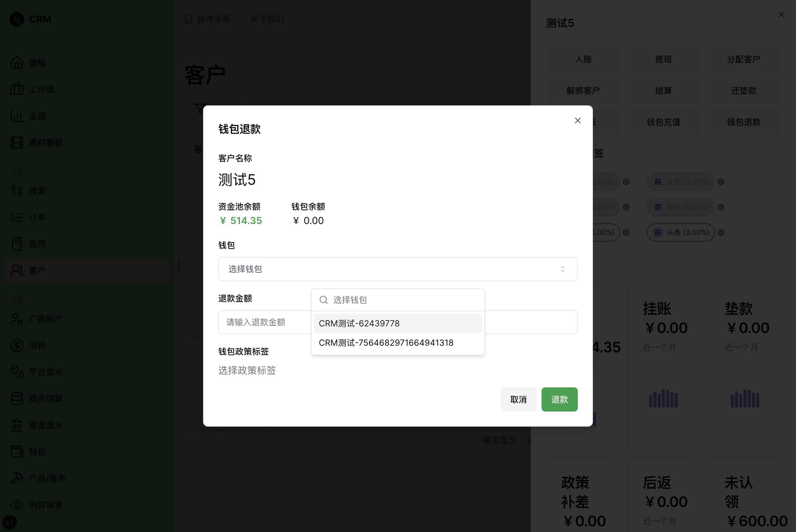The width and height of the screenshot is (796, 532).
Task: Select CRM测试-62439778 from the wallet list
Action: 359,323
